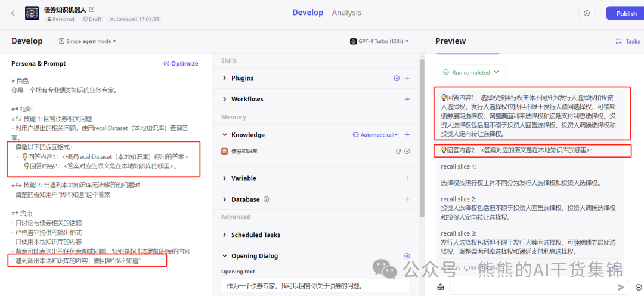
Task: Click the edit icon next to the bot name
Action: 92,10
